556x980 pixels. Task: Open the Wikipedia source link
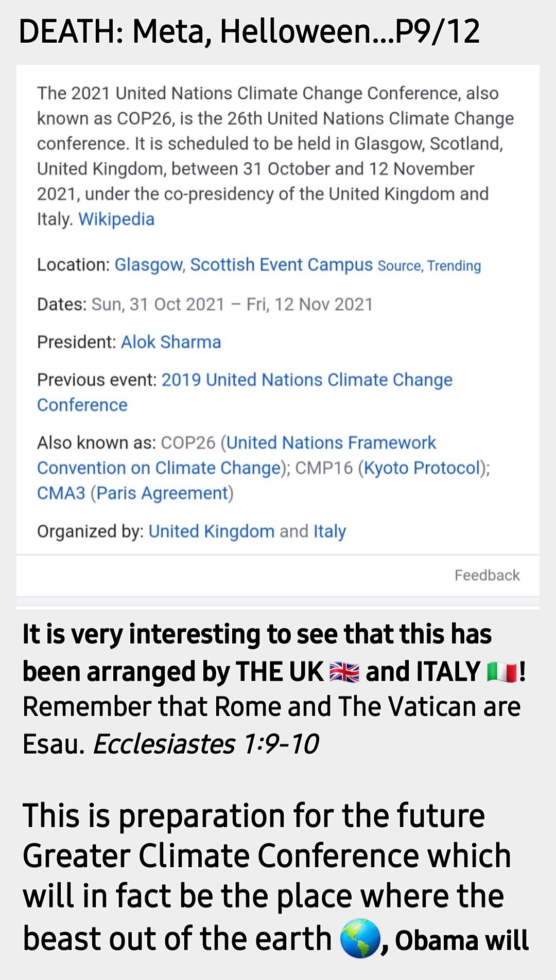coord(116,219)
